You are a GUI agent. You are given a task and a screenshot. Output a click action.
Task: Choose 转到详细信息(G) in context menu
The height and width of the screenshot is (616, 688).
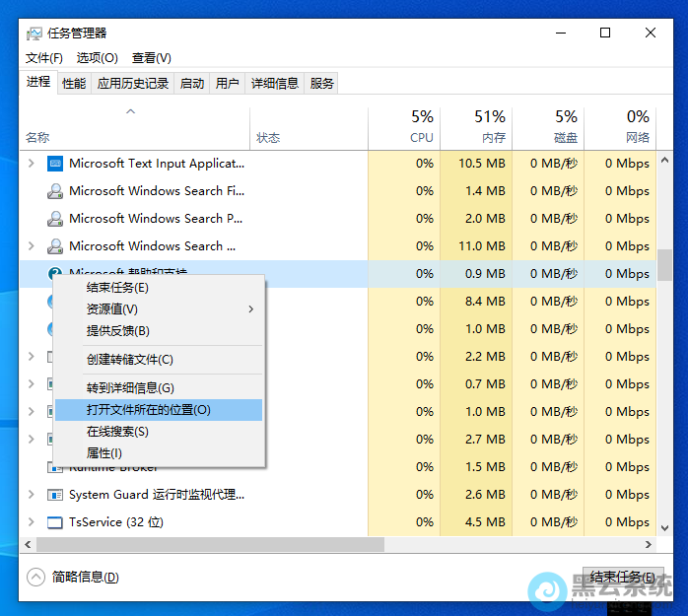(159, 388)
